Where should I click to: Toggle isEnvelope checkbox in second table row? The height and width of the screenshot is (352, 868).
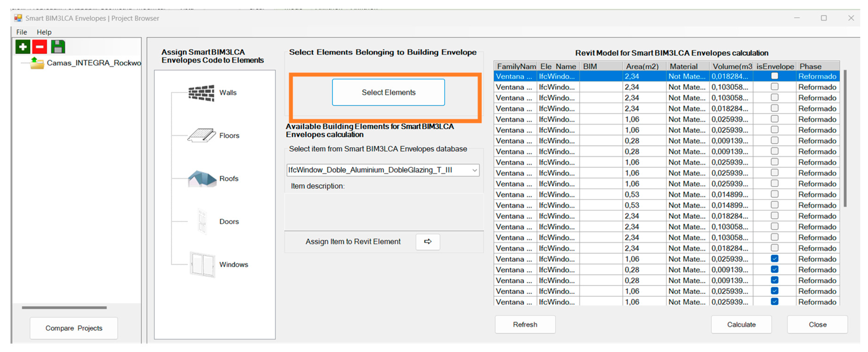(x=774, y=87)
